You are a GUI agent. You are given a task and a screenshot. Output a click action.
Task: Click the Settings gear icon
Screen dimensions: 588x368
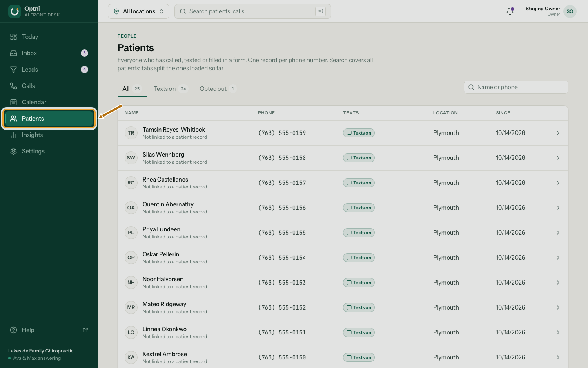pyautogui.click(x=13, y=151)
